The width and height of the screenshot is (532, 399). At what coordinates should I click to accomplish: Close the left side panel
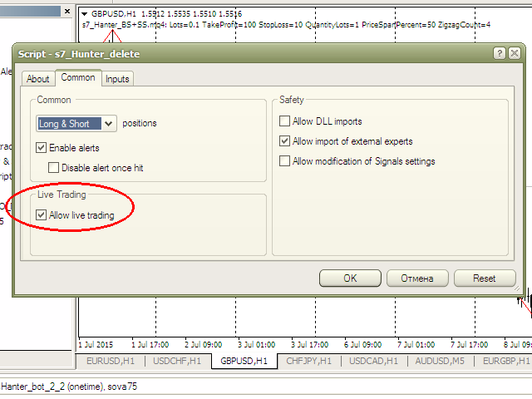tap(67, 11)
